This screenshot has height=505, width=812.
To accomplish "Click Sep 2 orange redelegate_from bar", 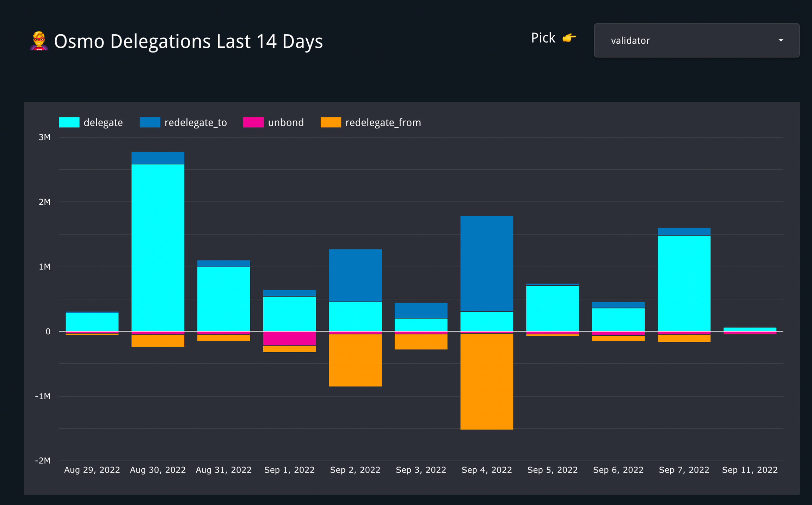I will [x=355, y=360].
